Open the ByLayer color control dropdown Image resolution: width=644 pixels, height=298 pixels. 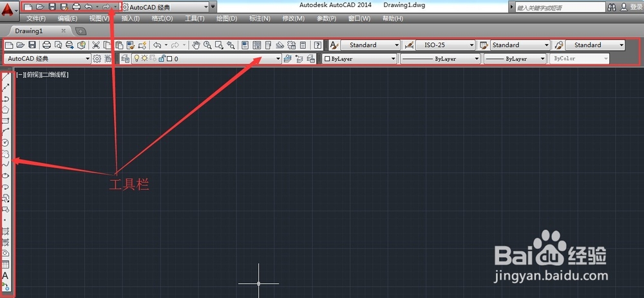(359, 59)
